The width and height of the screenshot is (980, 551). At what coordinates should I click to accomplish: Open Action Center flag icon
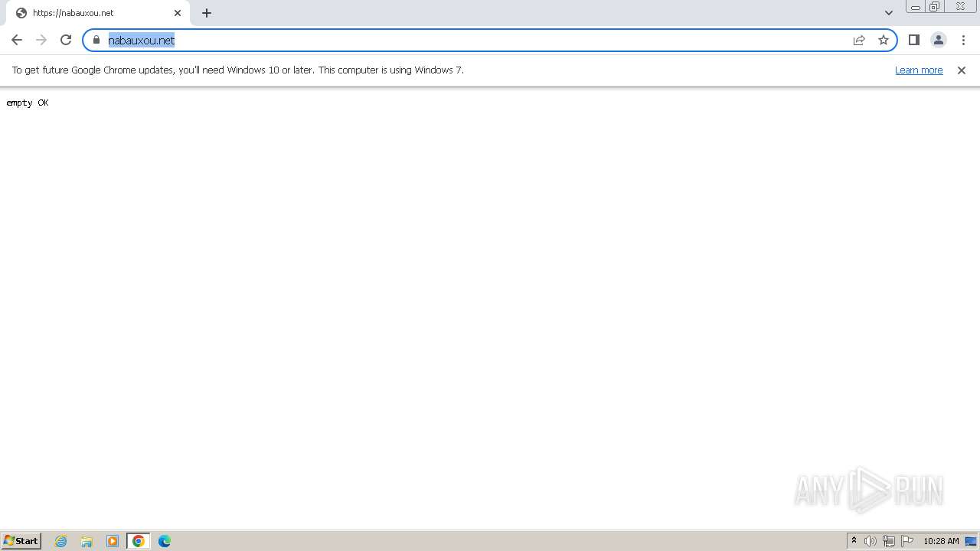click(x=907, y=541)
